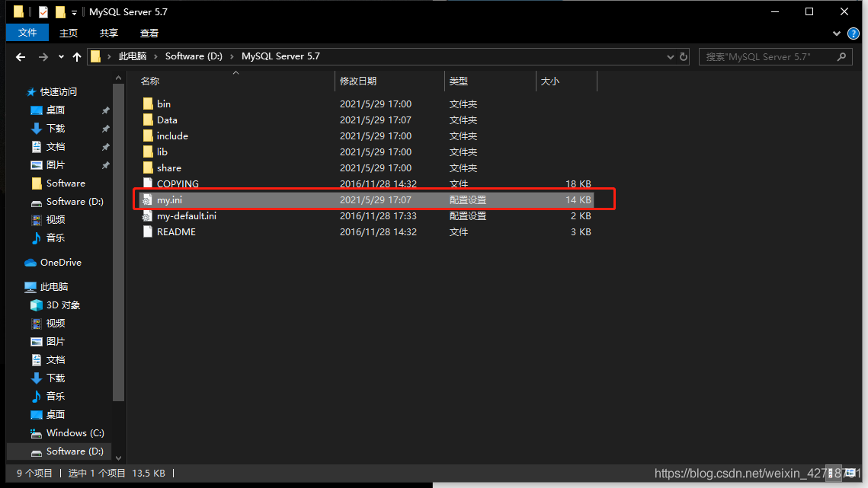Screen dimensions: 868x488
Task: Open 3D 对象 under 此电脑
Action: click(63, 305)
